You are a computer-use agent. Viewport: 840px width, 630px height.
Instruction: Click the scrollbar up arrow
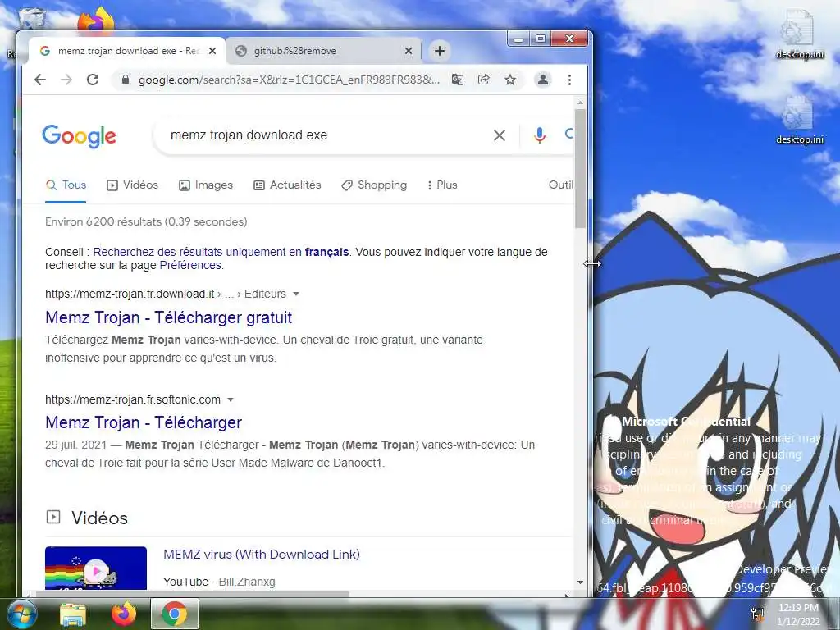point(580,103)
